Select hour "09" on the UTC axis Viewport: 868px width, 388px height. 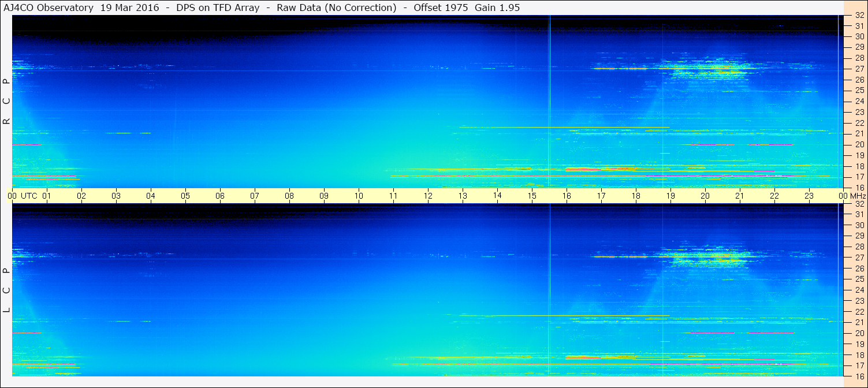(x=324, y=196)
